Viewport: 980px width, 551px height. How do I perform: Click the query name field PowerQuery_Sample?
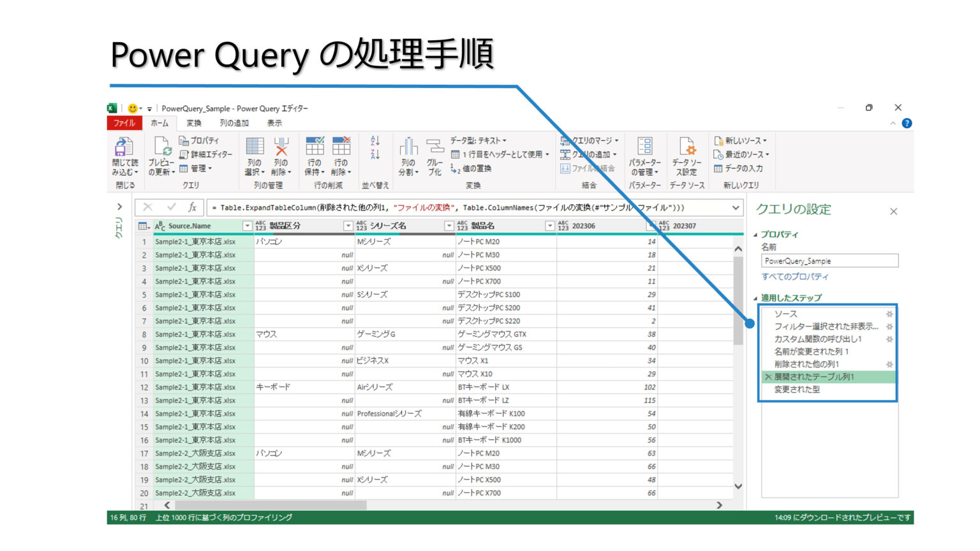[x=829, y=260]
